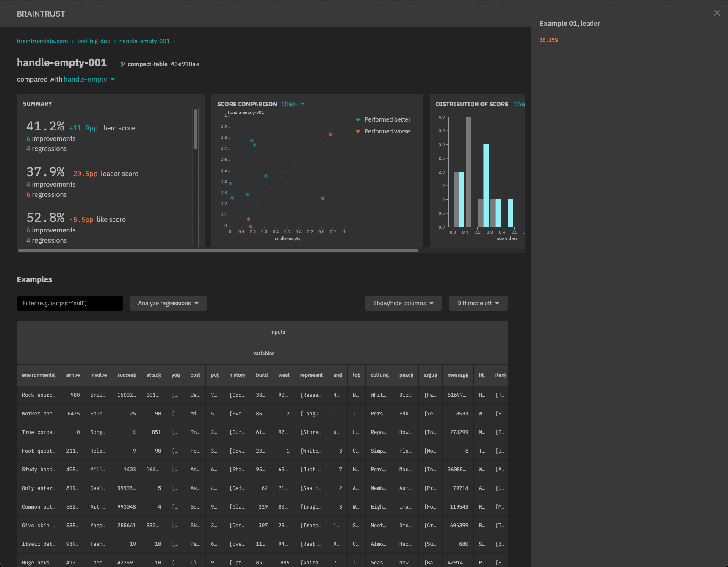
Task: Click the chevron after braintrustdata.com breadcrumb
Action: point(73,41)
